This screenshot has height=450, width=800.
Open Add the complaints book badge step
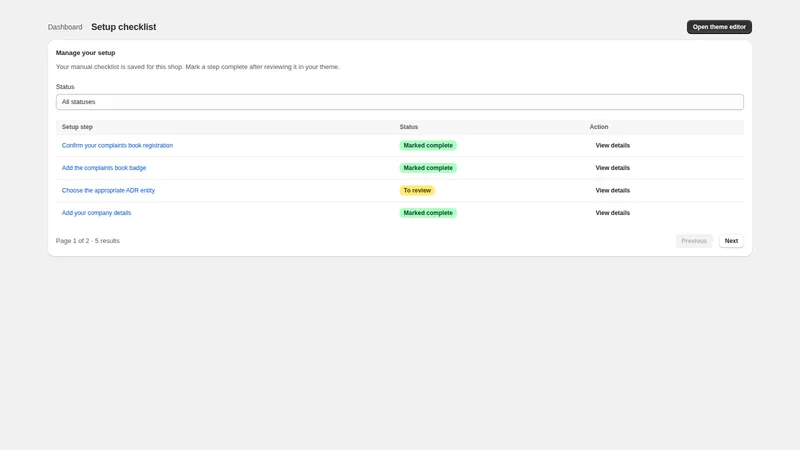tap(104, 168)
